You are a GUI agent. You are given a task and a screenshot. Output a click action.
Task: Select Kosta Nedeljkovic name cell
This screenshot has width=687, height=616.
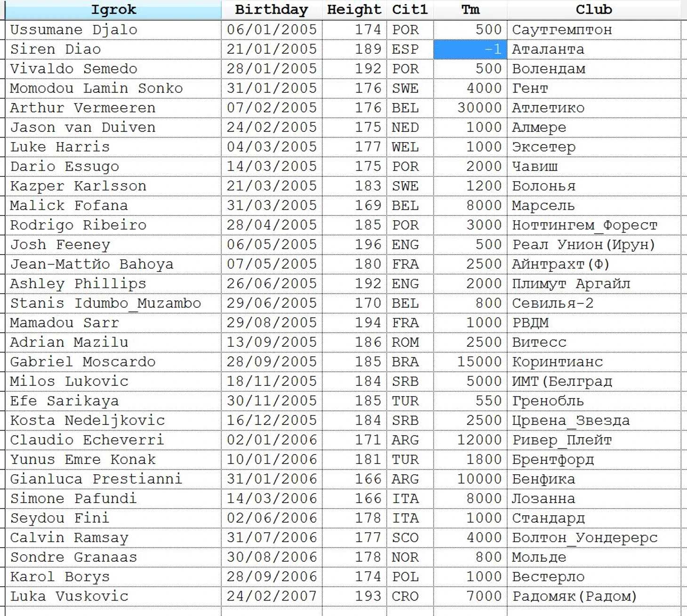(x=113, y=420)
